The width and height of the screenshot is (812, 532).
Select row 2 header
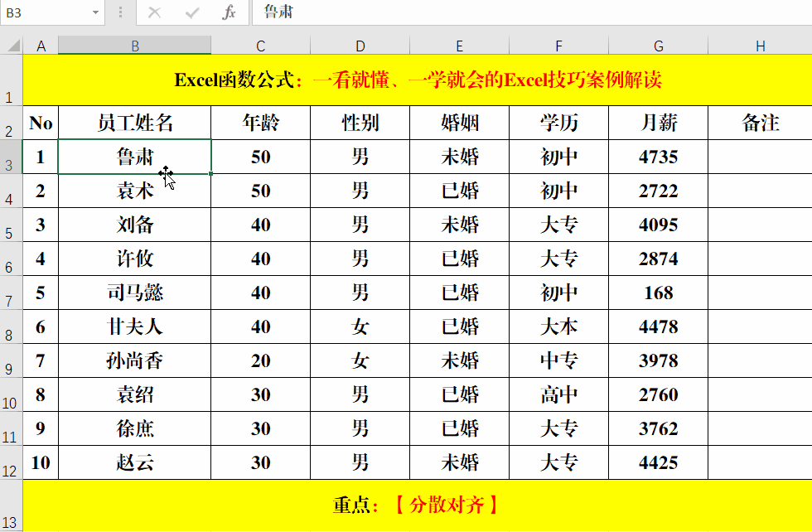pos(12,123)
